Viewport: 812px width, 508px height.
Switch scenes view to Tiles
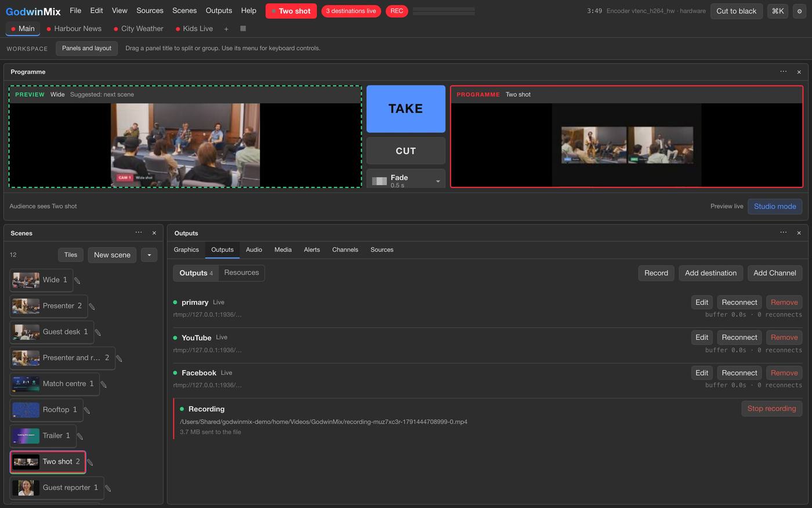[71, 255]
